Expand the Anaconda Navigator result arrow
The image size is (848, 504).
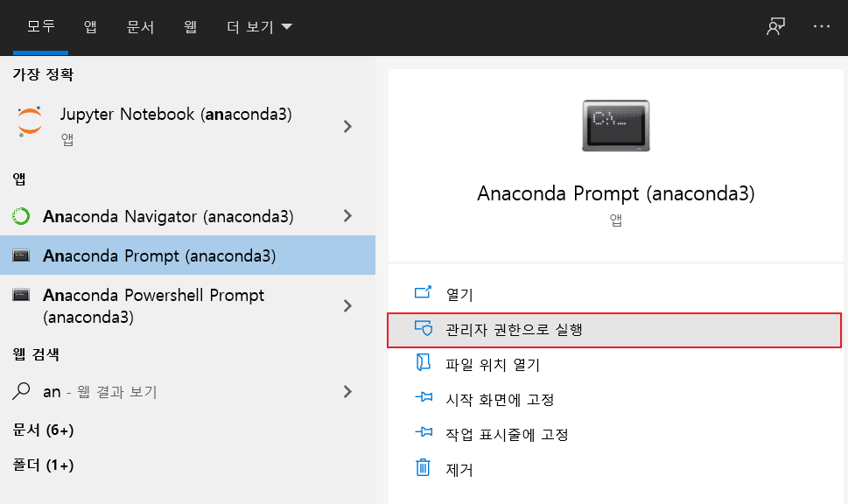point(347,216)
